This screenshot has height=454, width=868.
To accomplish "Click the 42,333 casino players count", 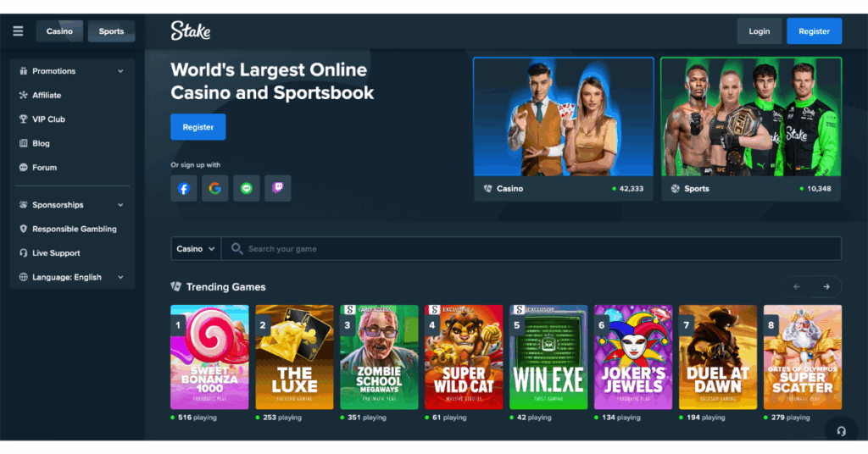I will point(631,189).
